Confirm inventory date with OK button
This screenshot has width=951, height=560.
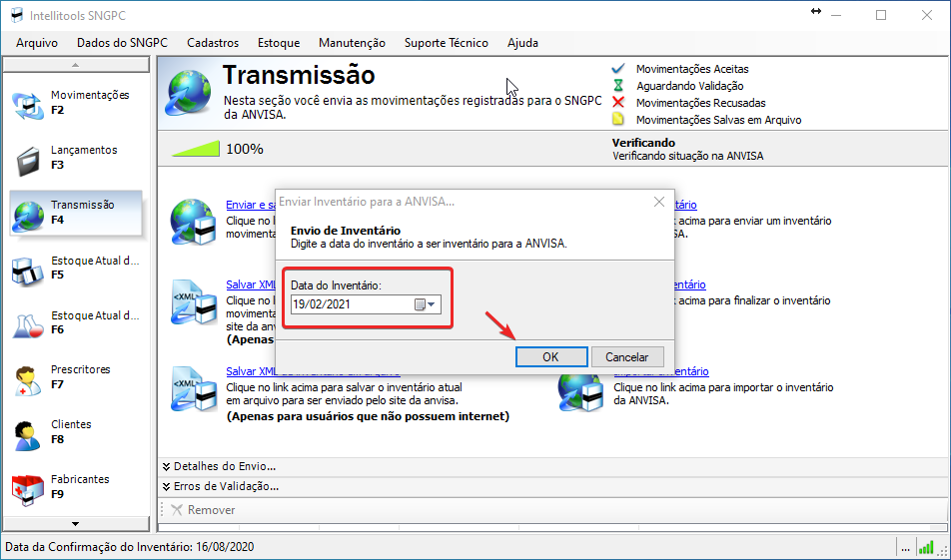[x=551, y=357]
